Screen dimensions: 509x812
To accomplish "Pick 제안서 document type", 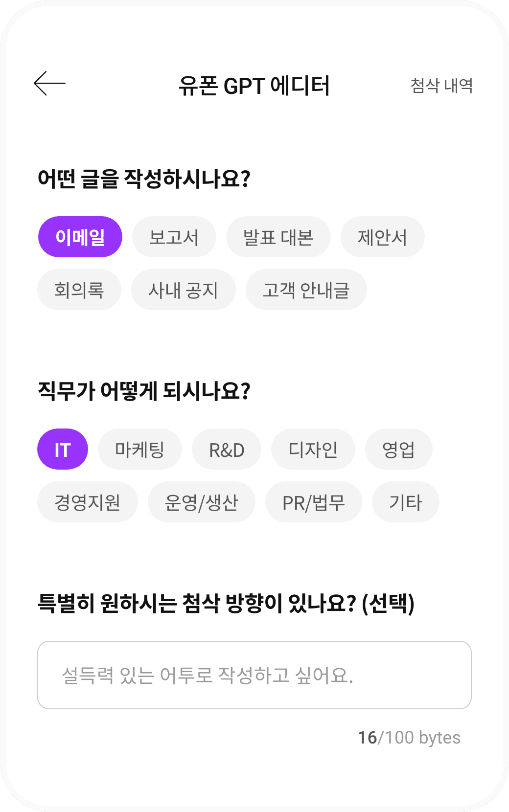I will pyautogui.click(x=382, y=237).
